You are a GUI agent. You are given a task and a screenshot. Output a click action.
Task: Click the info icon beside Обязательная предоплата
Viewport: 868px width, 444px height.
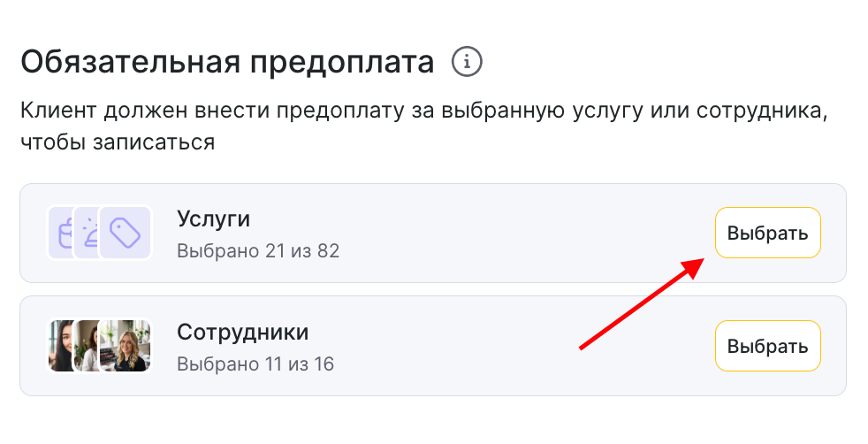pos(468,63)
